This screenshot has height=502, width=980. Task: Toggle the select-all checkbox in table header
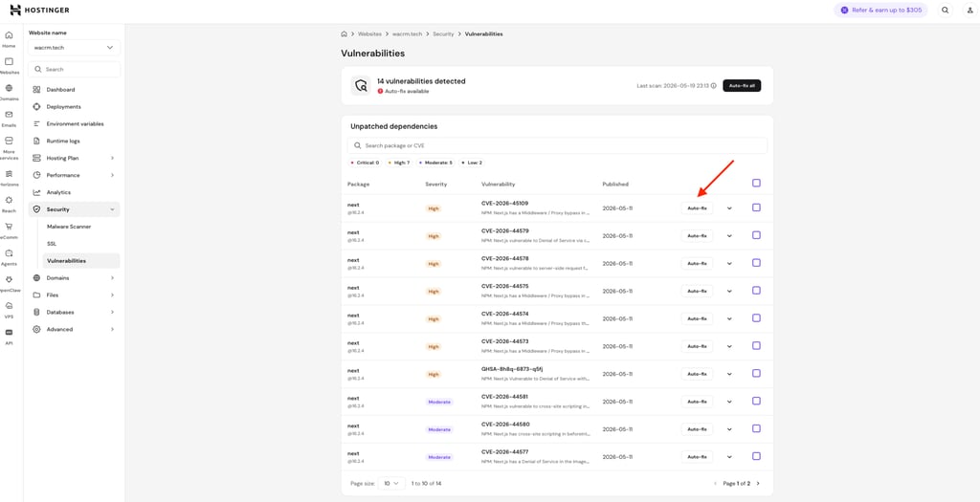point(756,183)
